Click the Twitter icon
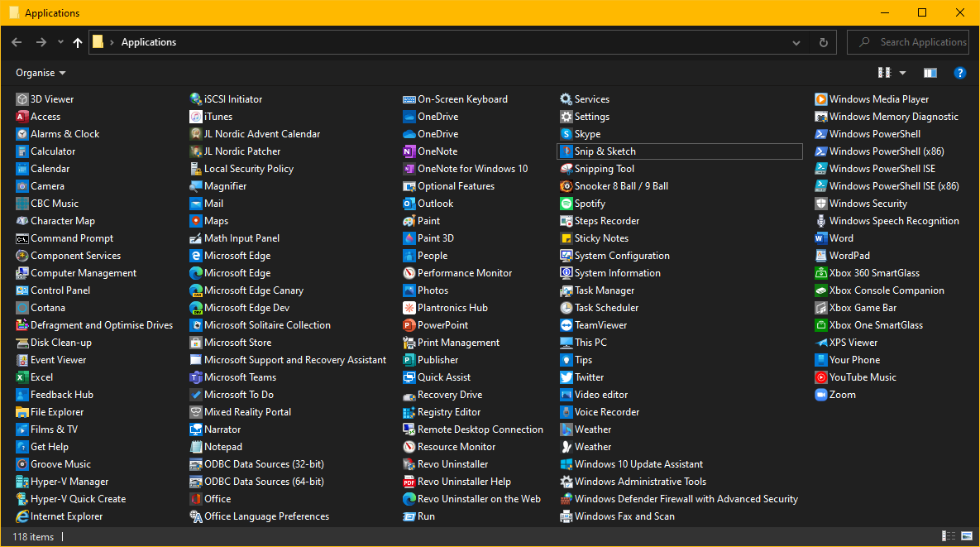Screen dimensions: 980x547 tap(566, 377)
